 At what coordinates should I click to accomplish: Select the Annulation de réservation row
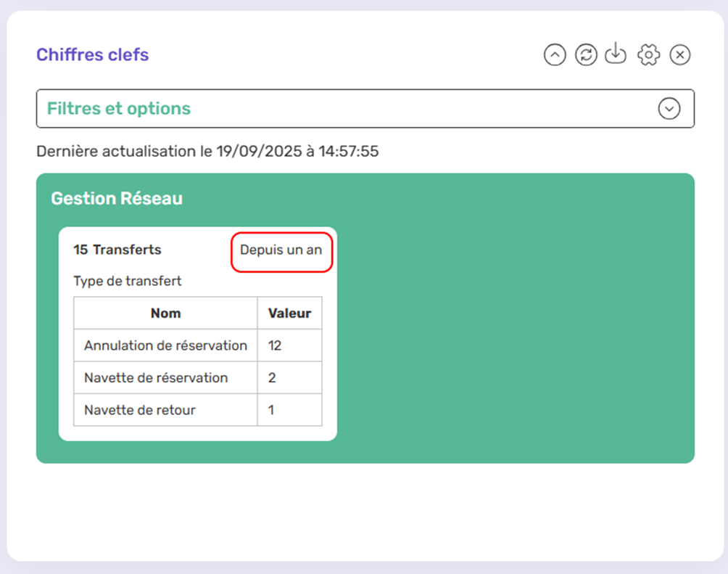tap(165, 345)
